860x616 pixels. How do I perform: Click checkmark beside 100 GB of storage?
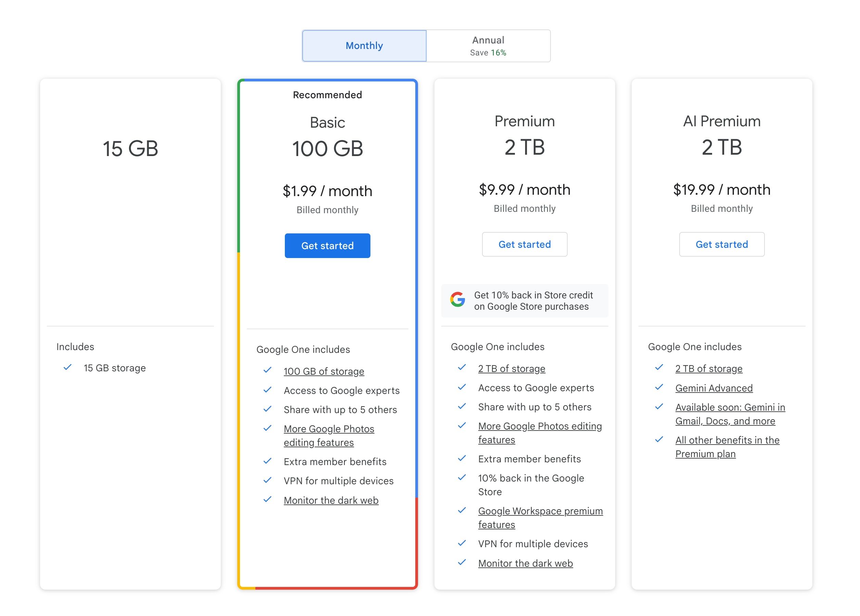tap(267, 370)
